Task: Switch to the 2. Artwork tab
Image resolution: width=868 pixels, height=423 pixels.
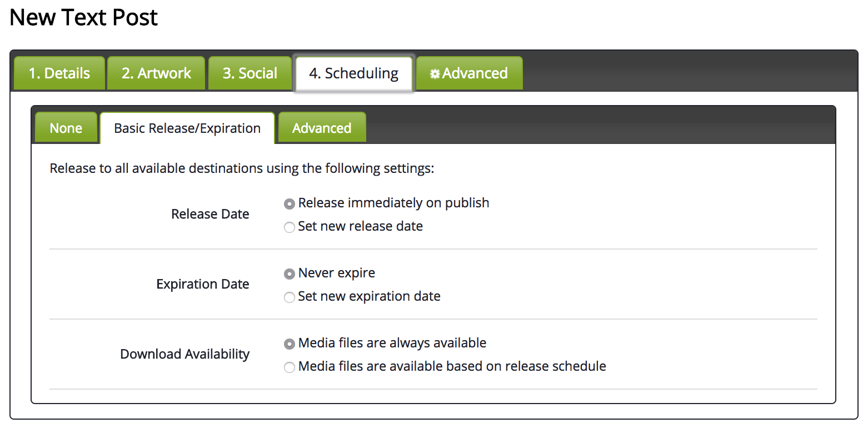Action: click(156, 73)
